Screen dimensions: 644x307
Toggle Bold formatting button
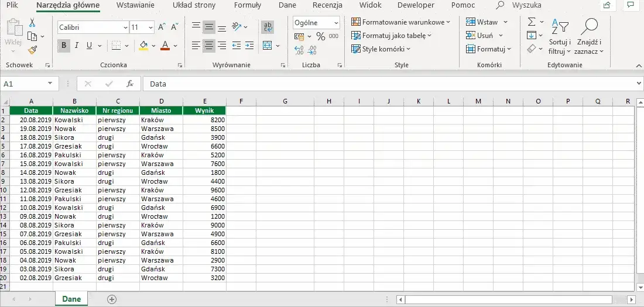click(64, 46)
